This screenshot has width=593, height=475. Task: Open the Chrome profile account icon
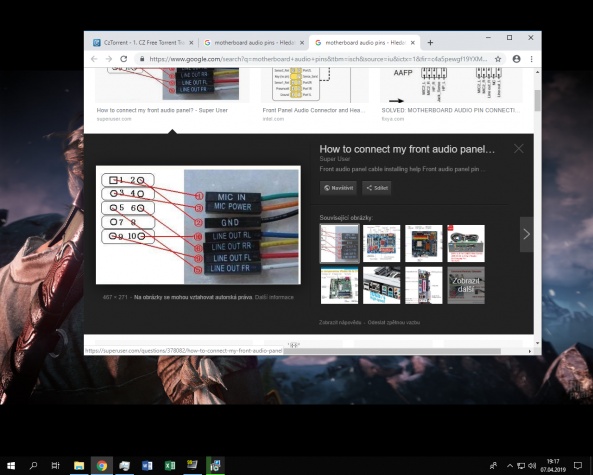pyautogui.click(x=516, y=59)
